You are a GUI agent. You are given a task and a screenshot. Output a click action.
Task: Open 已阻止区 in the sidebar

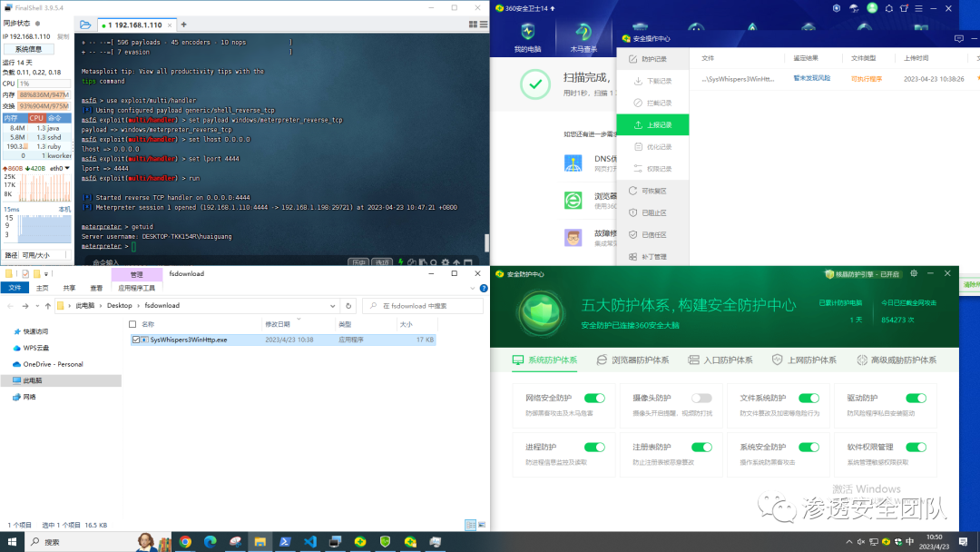(x=653, y=212)
